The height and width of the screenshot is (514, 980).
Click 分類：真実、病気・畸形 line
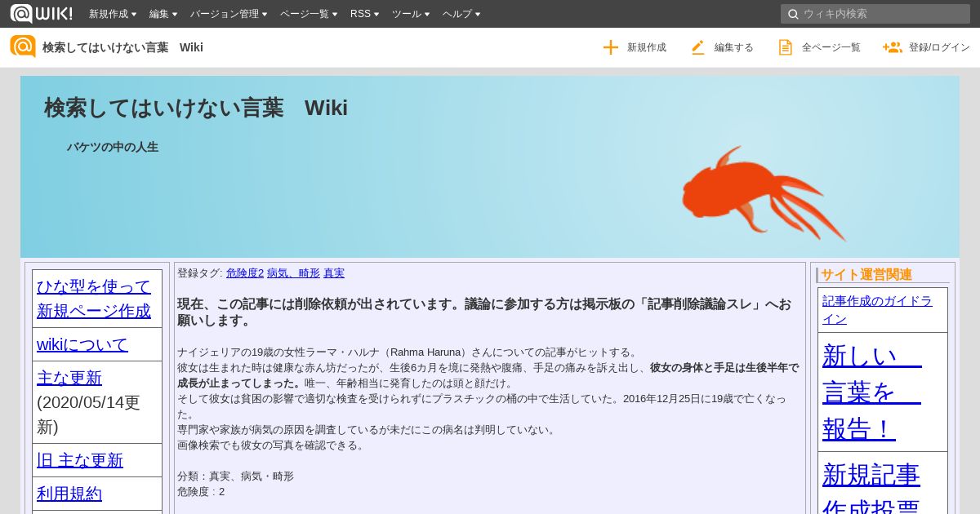tap(235, 476)
